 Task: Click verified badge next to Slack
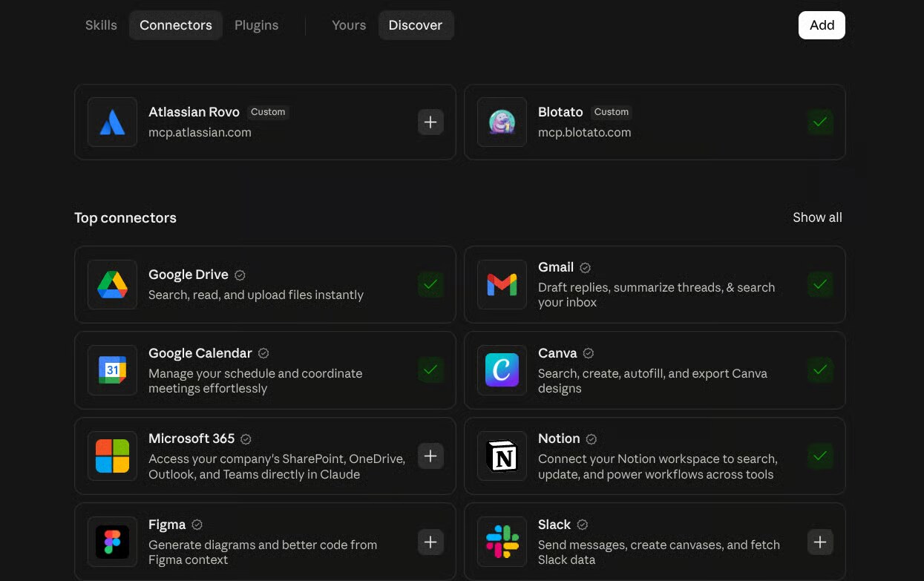(x=583, y=525)
